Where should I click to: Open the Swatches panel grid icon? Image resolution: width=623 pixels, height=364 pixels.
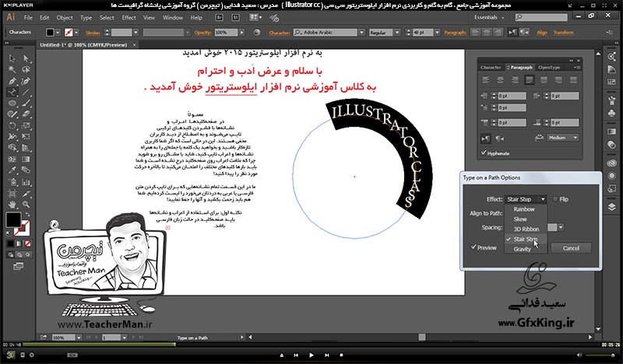pyautogui.click(x=611, y=82)
